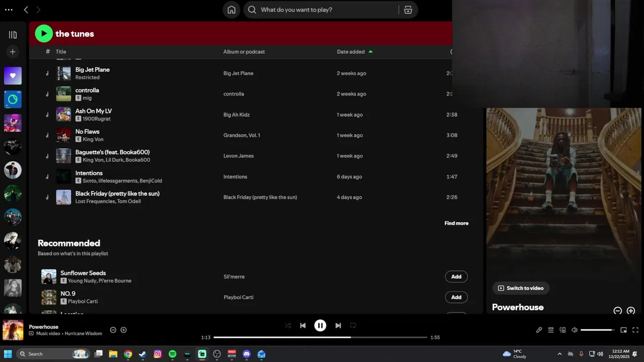
Task: Expand Your Library sidebar icon
Action: [x=13, y=35]
